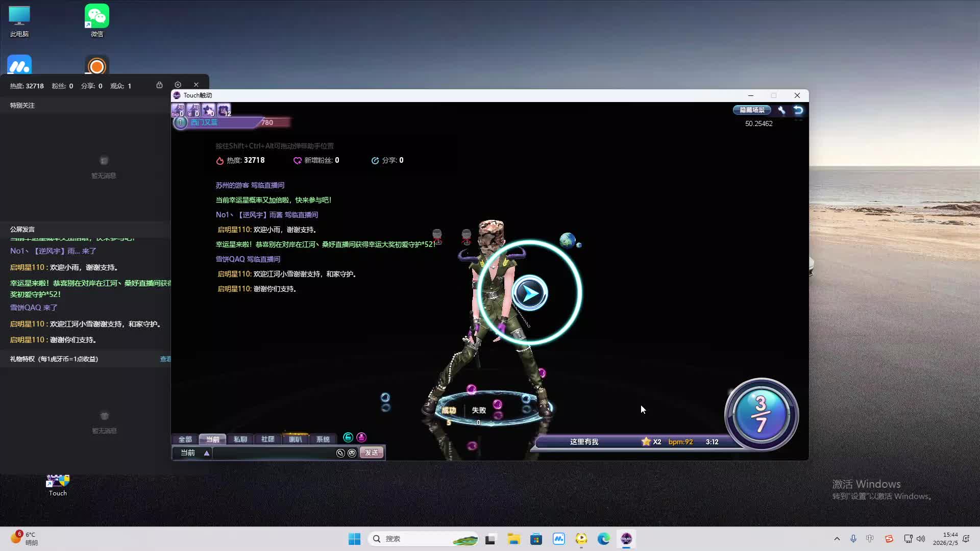Click the blue return arrow icon
Viewport: 980px width, 551px height.
(798, 110)
